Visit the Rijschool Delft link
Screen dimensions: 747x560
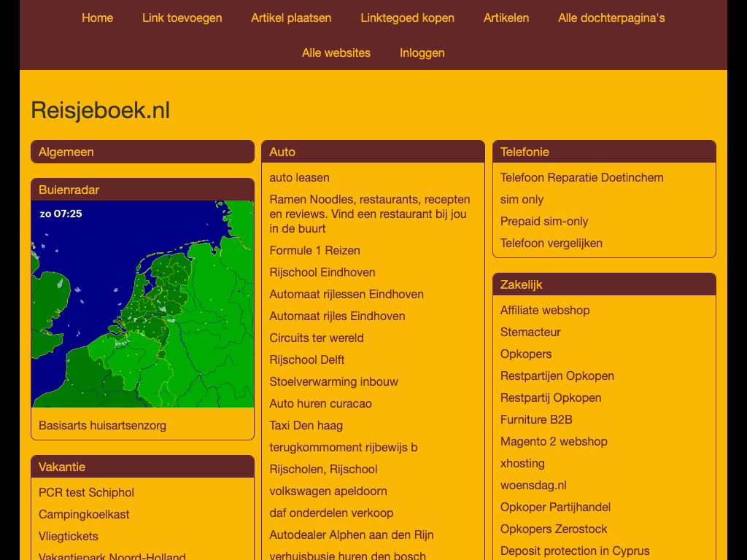pyautogui.click(x=306, y=359)
